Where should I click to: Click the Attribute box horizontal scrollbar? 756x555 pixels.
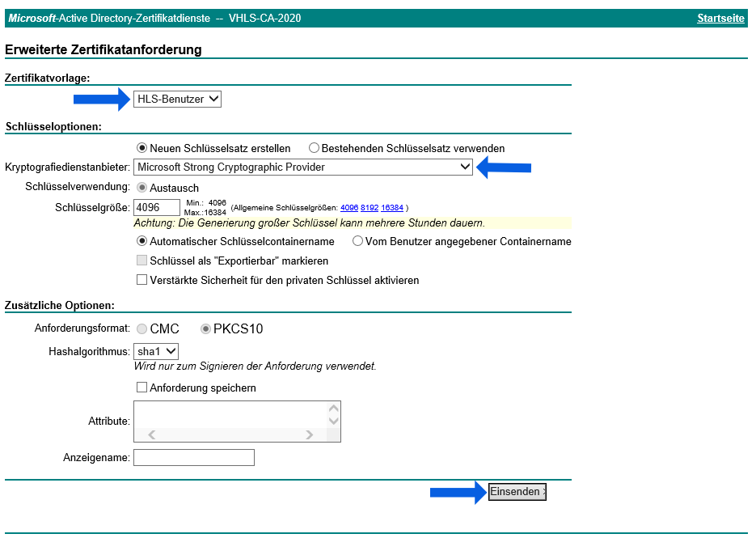pos(230,434)
